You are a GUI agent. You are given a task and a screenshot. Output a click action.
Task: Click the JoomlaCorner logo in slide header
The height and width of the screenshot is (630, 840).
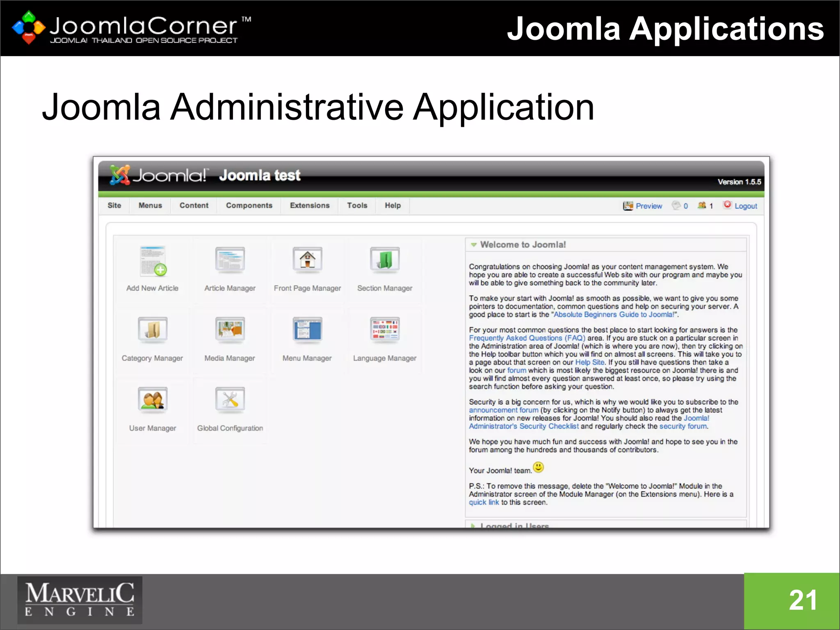point(131,27)
